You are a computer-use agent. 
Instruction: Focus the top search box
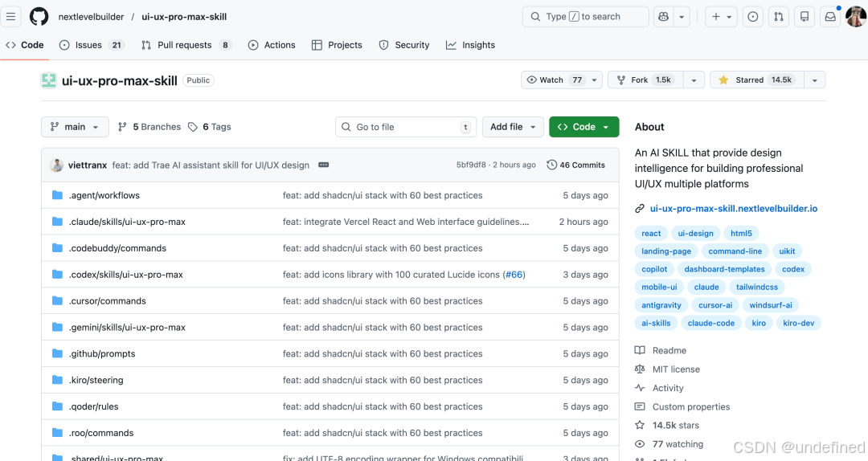click(x=585, y=17)
